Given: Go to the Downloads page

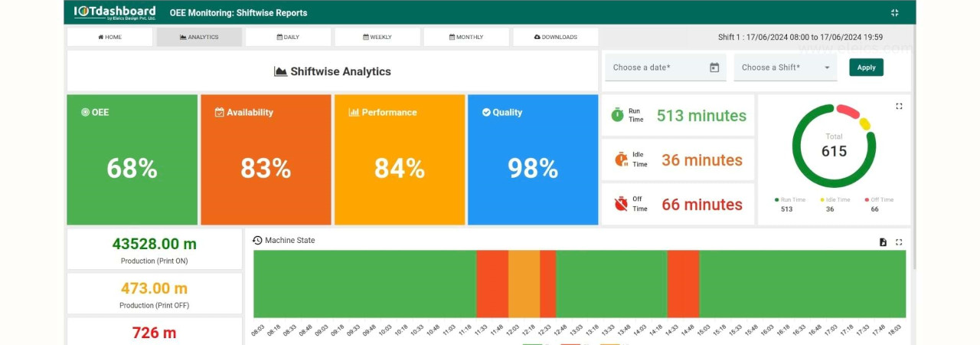Looking at the screenshot, I should (x=555, y=37).
